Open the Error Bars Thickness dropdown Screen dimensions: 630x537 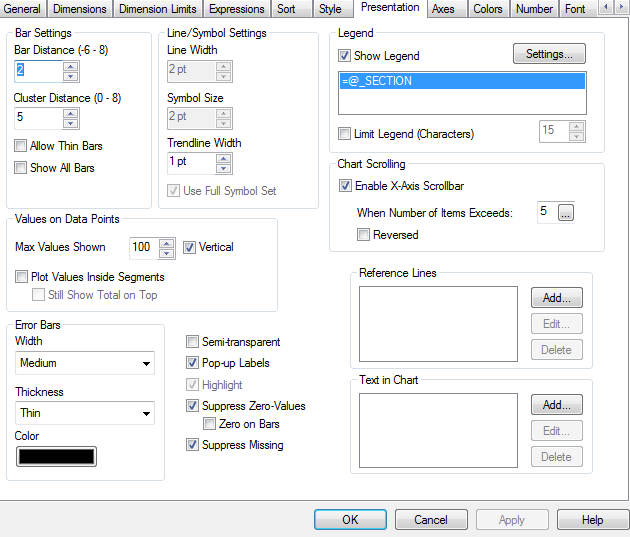pos(85,413)
